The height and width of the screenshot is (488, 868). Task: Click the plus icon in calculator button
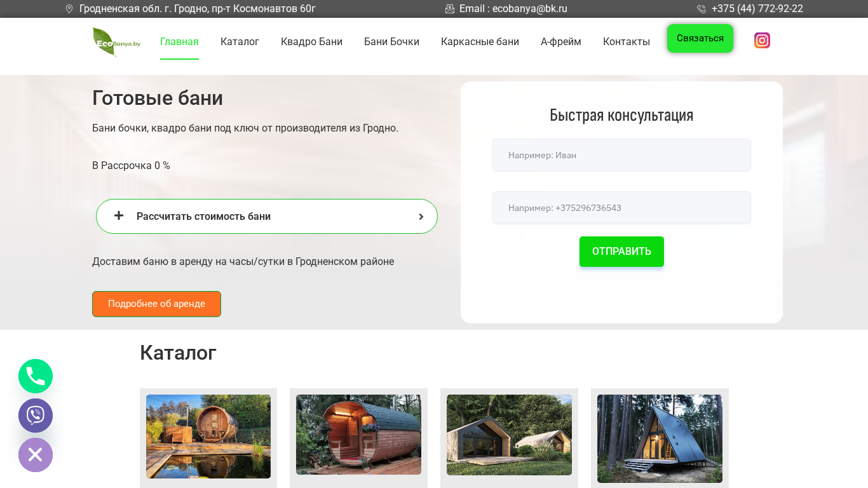pyautogui.click(x=119, y=215)
